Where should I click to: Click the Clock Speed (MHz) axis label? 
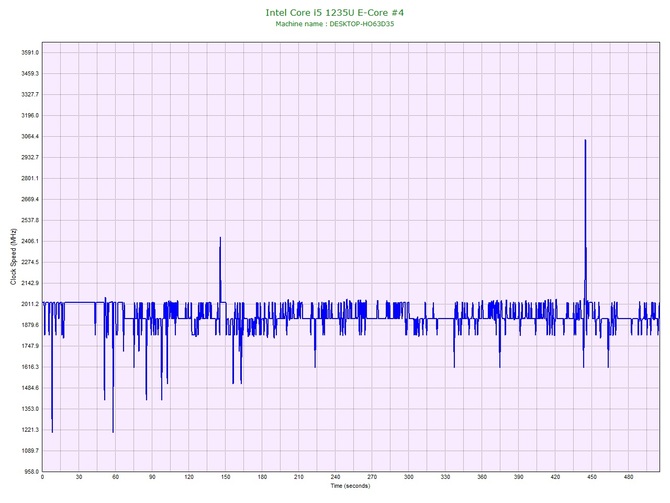point(13,257)
